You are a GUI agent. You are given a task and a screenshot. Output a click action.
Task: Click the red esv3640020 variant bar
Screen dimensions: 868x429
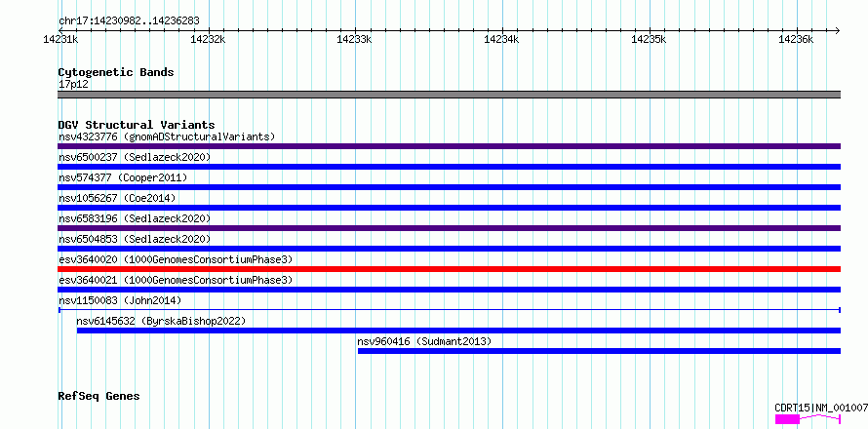(x=449, y=269)
